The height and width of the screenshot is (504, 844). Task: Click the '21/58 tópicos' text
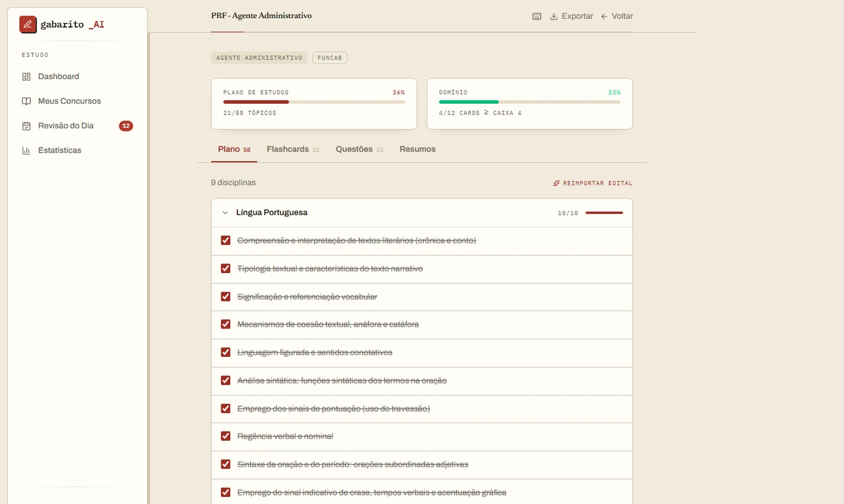pos(250,113)
